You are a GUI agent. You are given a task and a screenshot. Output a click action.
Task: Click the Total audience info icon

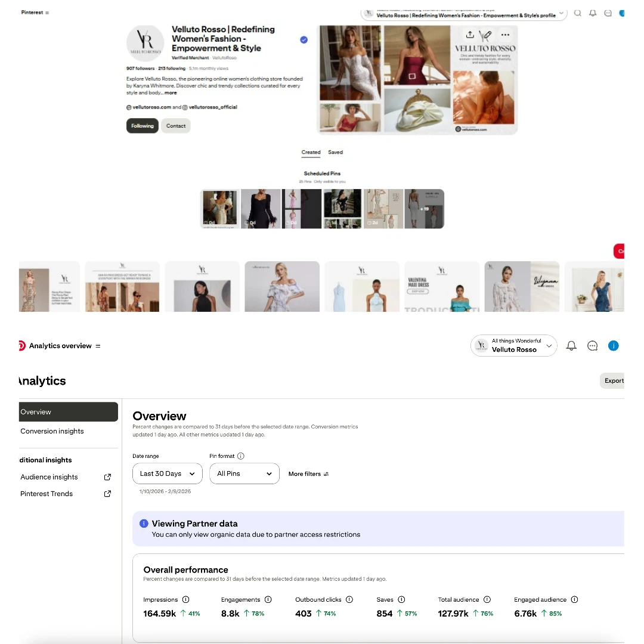pyautogui.click(x=487, y=600)
